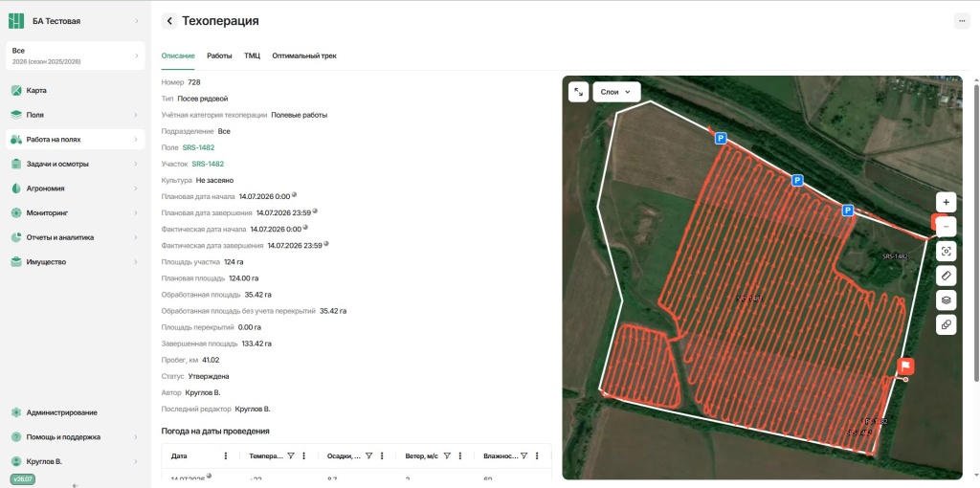Expand the Задачи и осмотры section
Viewport: 980px width, 488px height.
pyautogui.click(x=136, y=164)
